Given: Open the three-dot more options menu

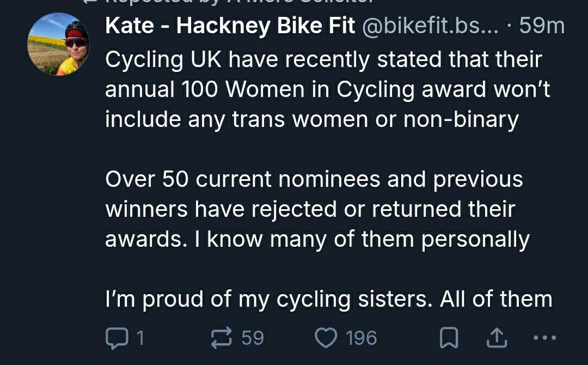Looking at the screenshot, I should click(x=543, y=338).
